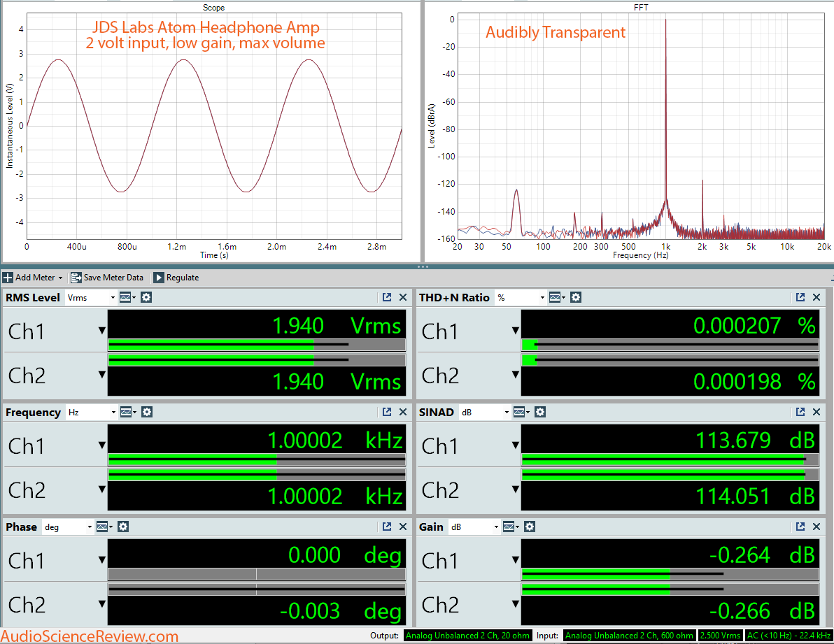Click Output 'Analog Unbalanced 2 Ch, 20 ohm' status

467,636
